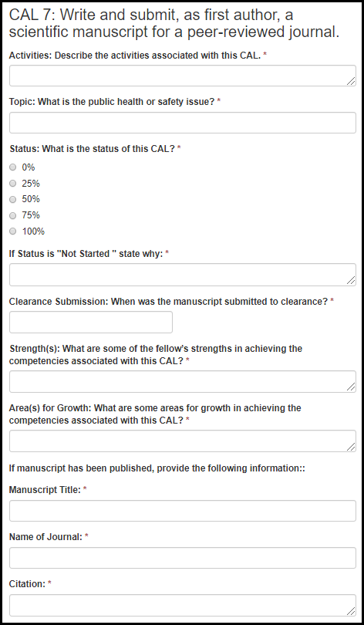Image resolution: width=364 pixels, height=625 pixels.
Task: Click resize grip of Citation text area
Action: click(x=351, y=611)
